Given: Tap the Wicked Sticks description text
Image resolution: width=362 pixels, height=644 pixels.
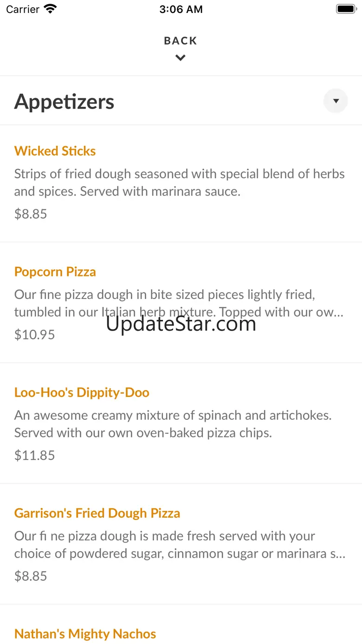Looking at the screenshot, I should (x=179, y=182).
